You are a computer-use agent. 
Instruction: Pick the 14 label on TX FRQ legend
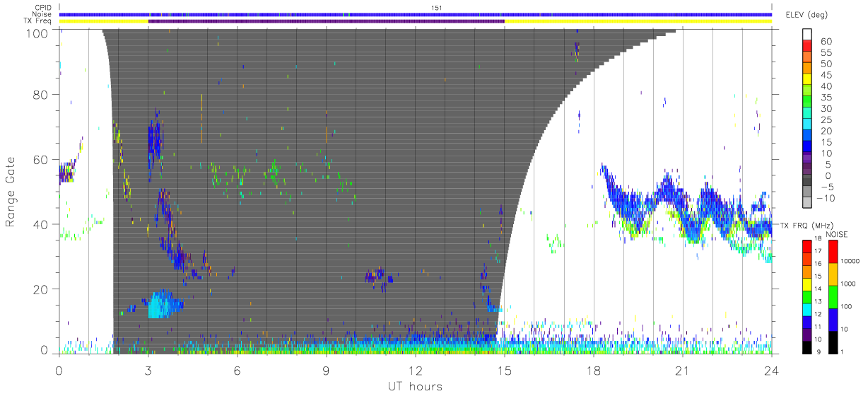coord(816,289)
